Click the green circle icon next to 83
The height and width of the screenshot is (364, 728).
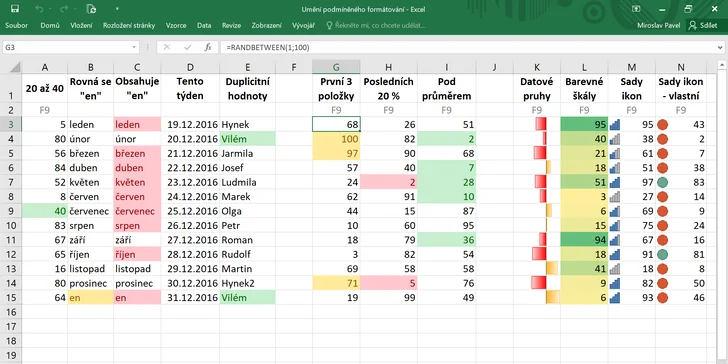click(x=663, y=182)
